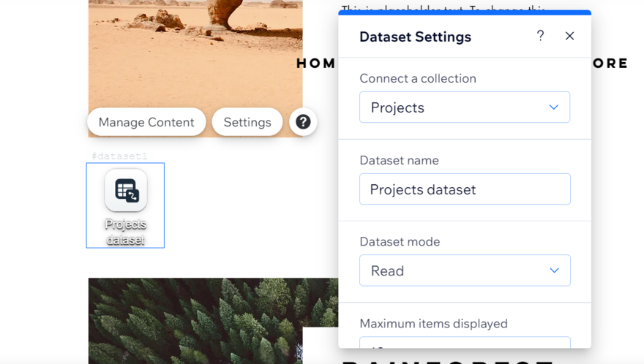Click the Dataset name input field
Image resolution: width=644 pixels, height=364 pixels.
click(465, 189)
